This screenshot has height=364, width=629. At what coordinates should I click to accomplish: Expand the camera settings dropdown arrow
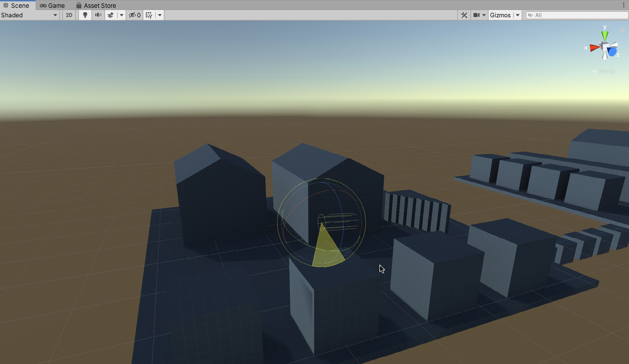pyautogui.click(x=484, y=15)
